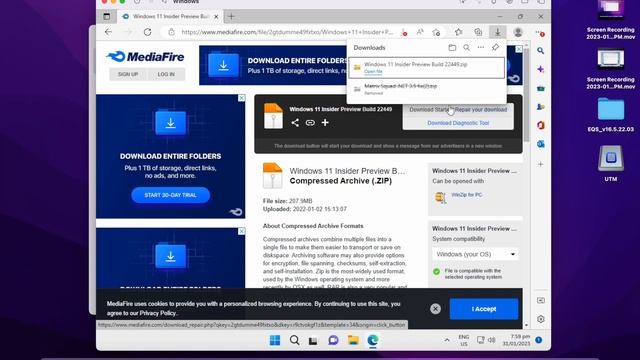Open Edge sidebar Outlook icon

tap(540, 144)
